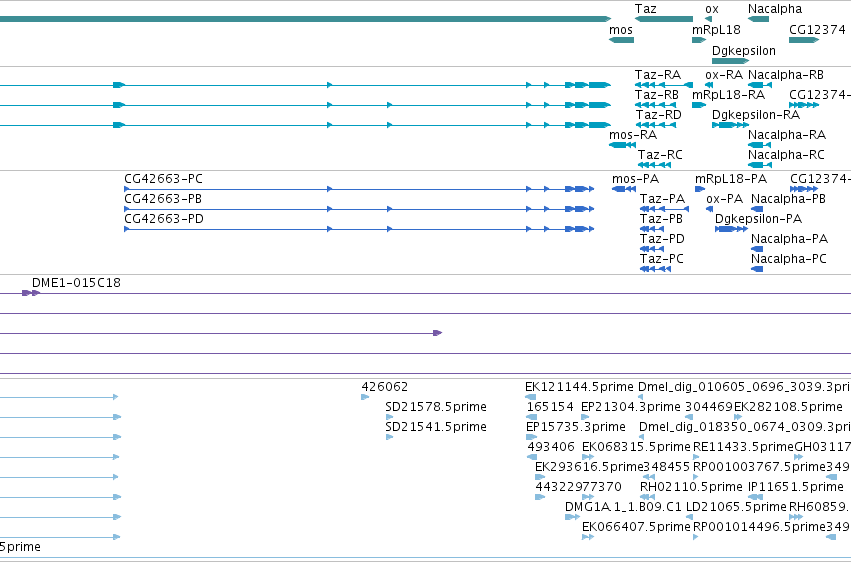Select the Nacalpha gene label
This screenshot has height=562, width=851.
click(774, 9)
